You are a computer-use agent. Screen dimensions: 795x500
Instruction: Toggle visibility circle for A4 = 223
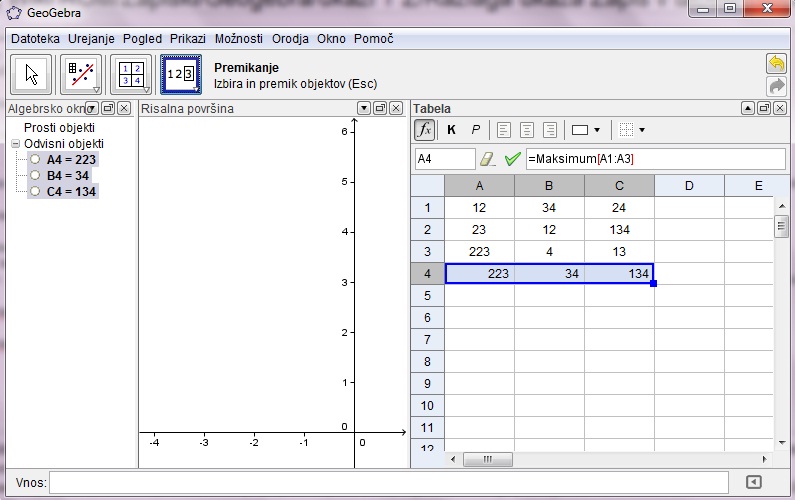[35, 159]
